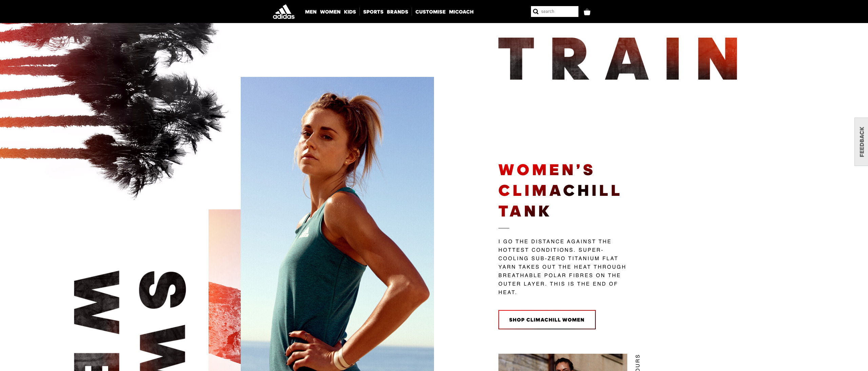Open the CUSTOMISE menu item
The image size is (868, 371).
click(x=430, y=12)
